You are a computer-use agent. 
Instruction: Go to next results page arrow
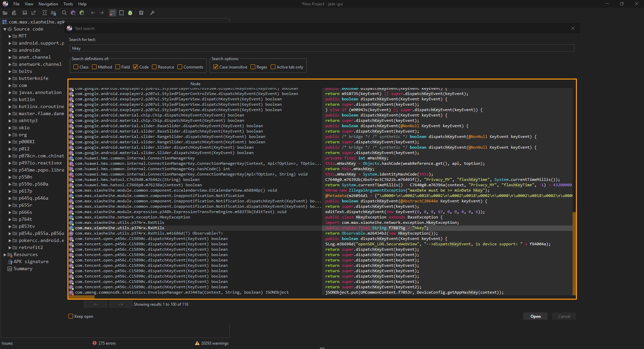point(121,304)
